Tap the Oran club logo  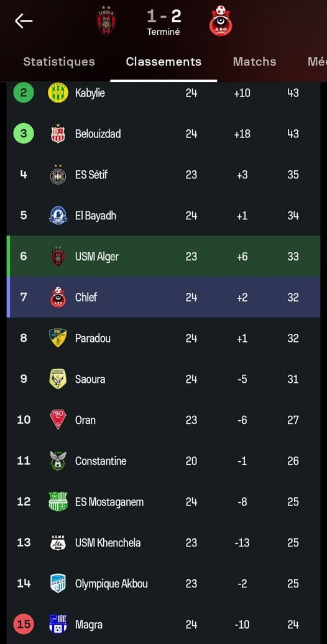(58, 420)
